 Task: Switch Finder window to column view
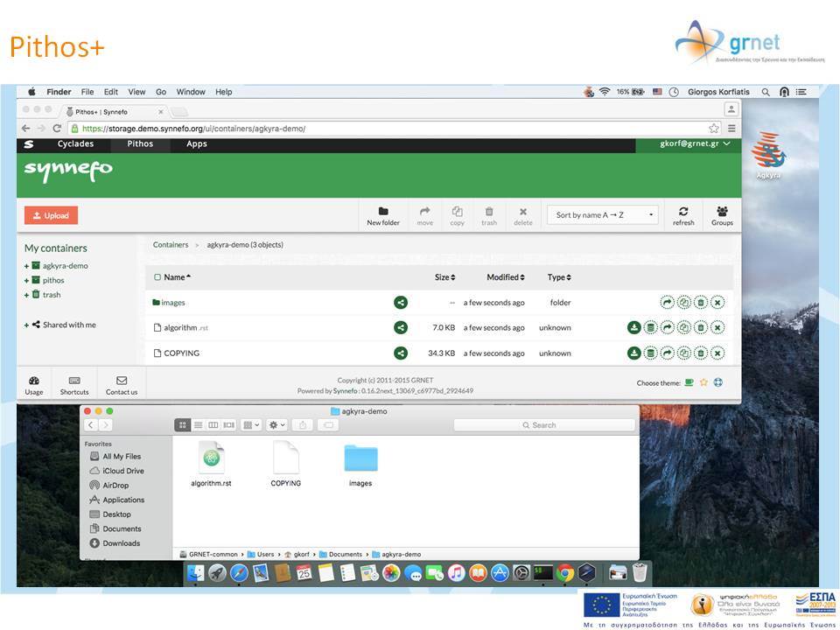pyautogui.click(x=213, y=425)
